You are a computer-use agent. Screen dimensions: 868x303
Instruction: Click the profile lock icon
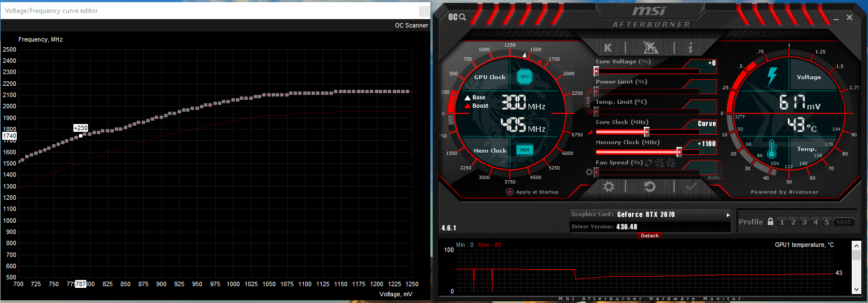[x=770, y=222]
